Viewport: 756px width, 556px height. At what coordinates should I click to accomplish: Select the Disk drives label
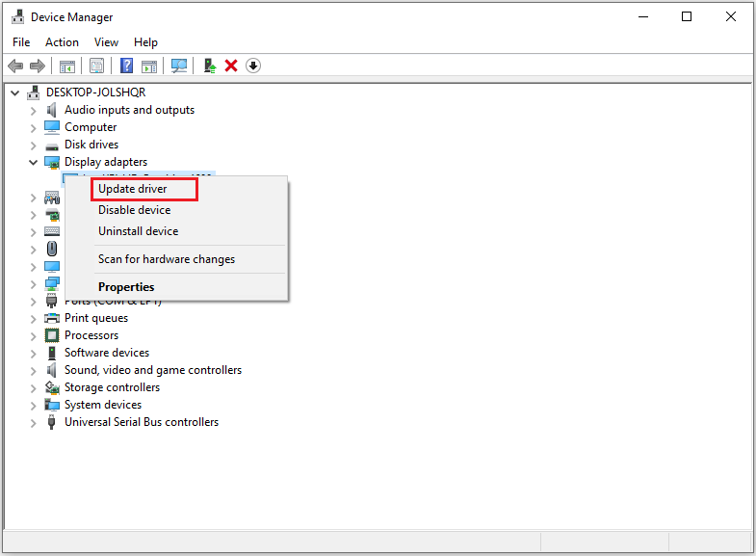(x=91, y=145)
